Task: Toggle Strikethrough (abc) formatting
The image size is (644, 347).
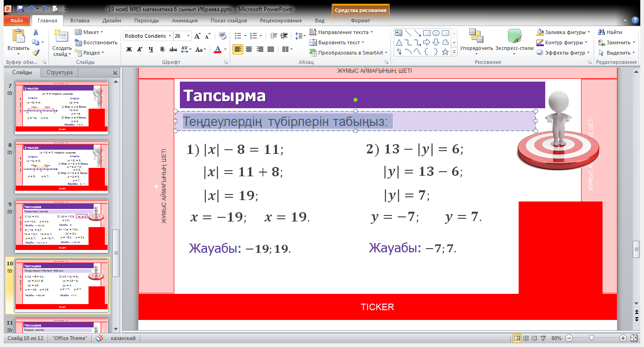Action: (x=173, y=49)
